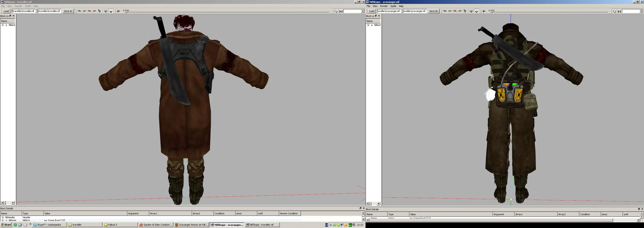Screen dimensions: 644x228
Task: Float the Block Details panel in traveller window
Action: pyautogui.click(x=361, y=208)
